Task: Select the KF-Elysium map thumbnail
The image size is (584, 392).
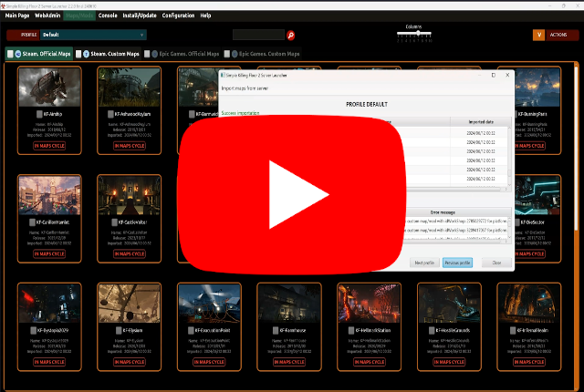Action: tap(130, 304)
